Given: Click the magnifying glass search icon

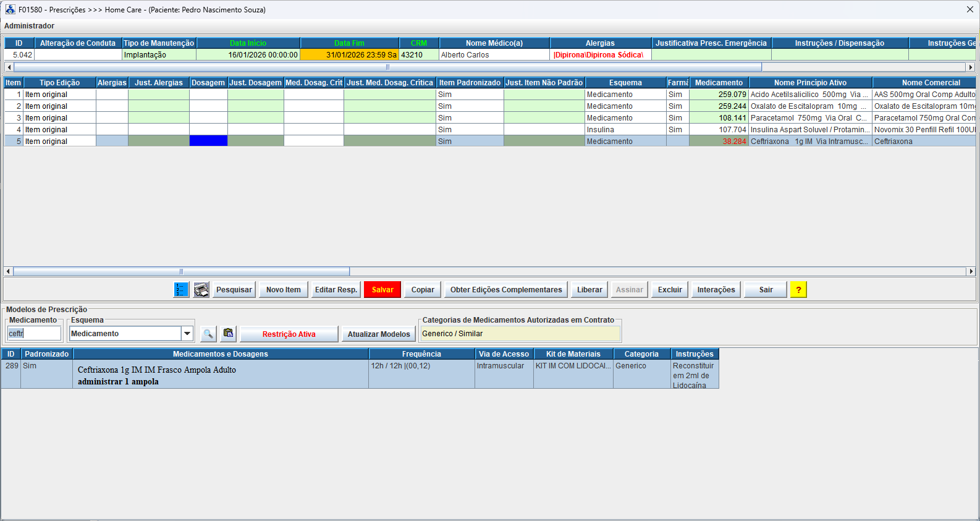Looking at the screenshot, I should pos(208,334).
